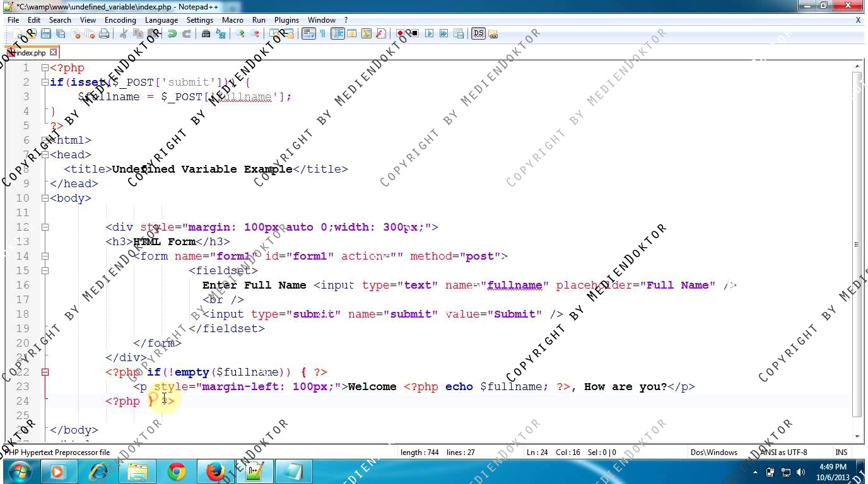Open Firefox from the taskbar
Image resolution: width=868 pixels, height=484 pixels.
click(x=216, y=471)
